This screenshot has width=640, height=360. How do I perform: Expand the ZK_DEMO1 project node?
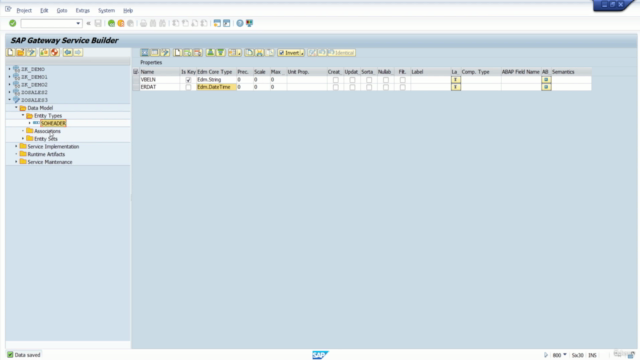[x=10, y=77]
